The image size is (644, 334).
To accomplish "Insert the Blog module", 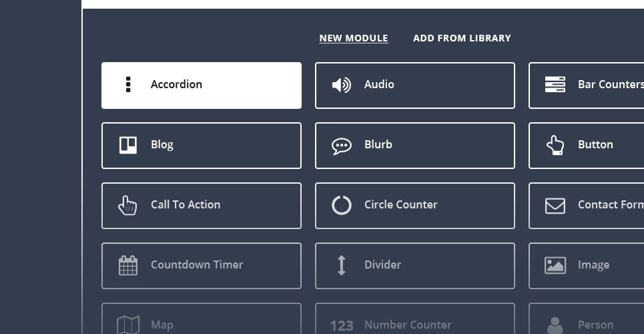I will [x=202, y=146].
